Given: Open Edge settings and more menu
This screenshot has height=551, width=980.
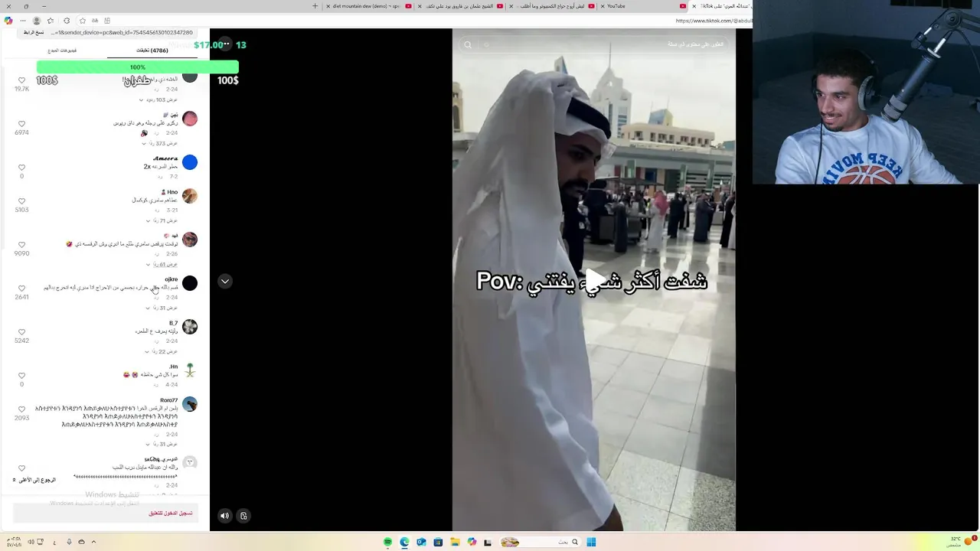Looking at the screenshot, I should (22, 21).
